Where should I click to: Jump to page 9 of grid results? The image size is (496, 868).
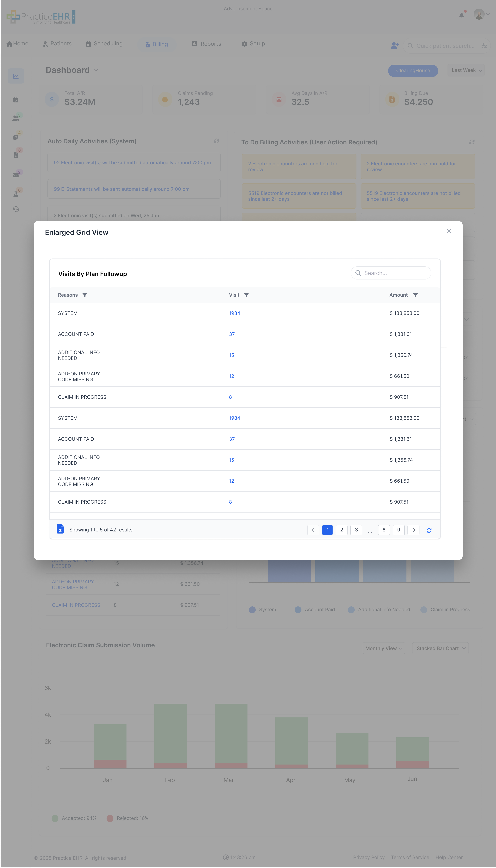pyautogui.click(x=399, y=530)
